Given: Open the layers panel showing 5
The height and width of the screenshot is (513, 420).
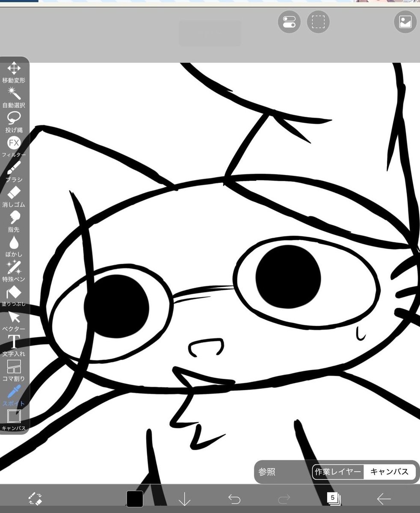Looking at the screenshot, I should pyautogui.click(x=334, y=498).
